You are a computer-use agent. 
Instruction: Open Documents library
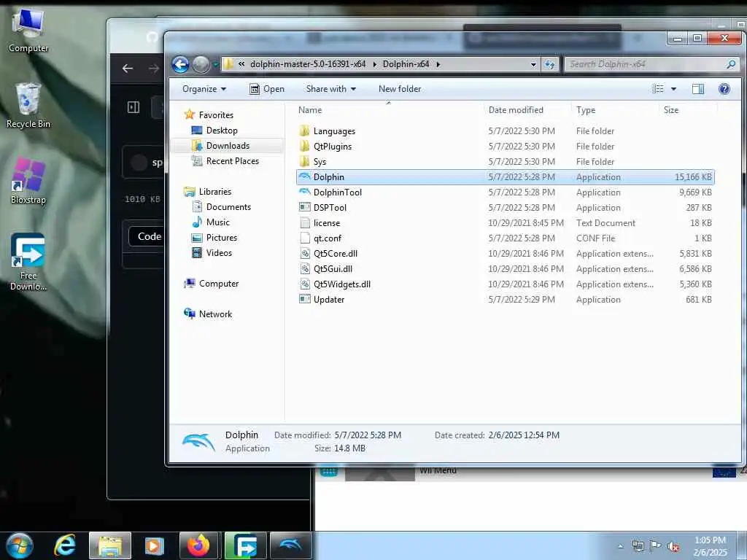tap(228, 206)
